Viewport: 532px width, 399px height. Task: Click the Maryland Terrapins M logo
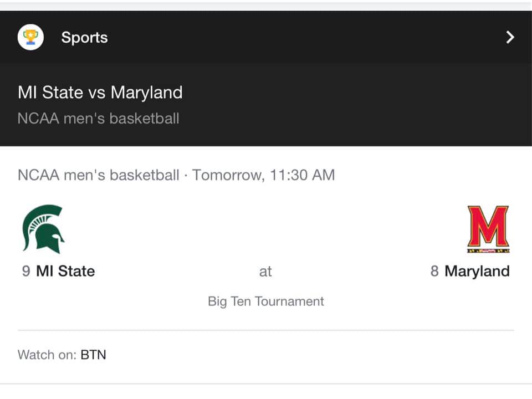coord(488,228)
